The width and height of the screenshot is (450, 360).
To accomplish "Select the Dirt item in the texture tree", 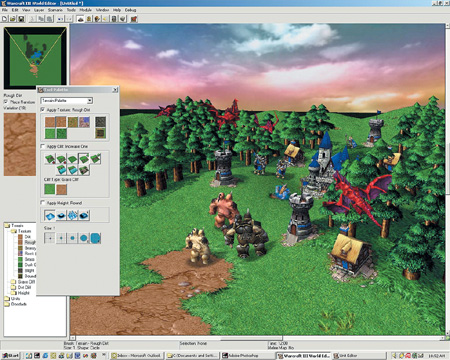I will click(25, 237).
